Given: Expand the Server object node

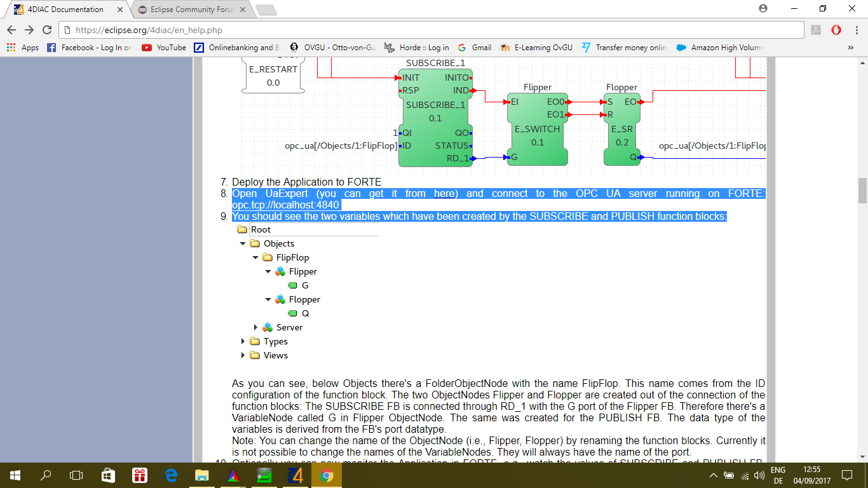Looking at the screenshot, I should point(255,327).
